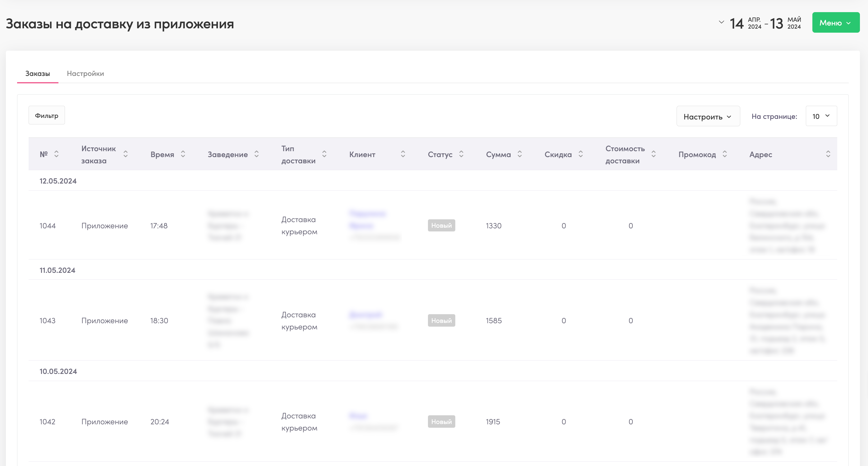The width and height of the screenshot is (868, 466).
Task: Open the green Меню dropdown
Action: point(836,23)
